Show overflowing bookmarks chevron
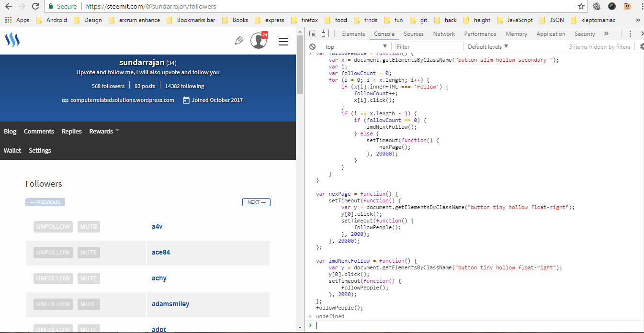This screenshot has height=333, width=644. tap(638, 20)
